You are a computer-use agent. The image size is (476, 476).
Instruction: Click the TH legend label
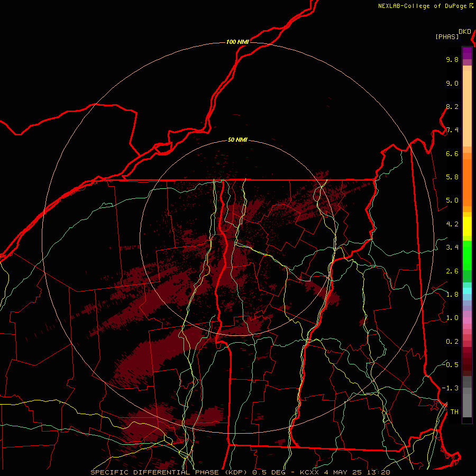coord(454,412)
